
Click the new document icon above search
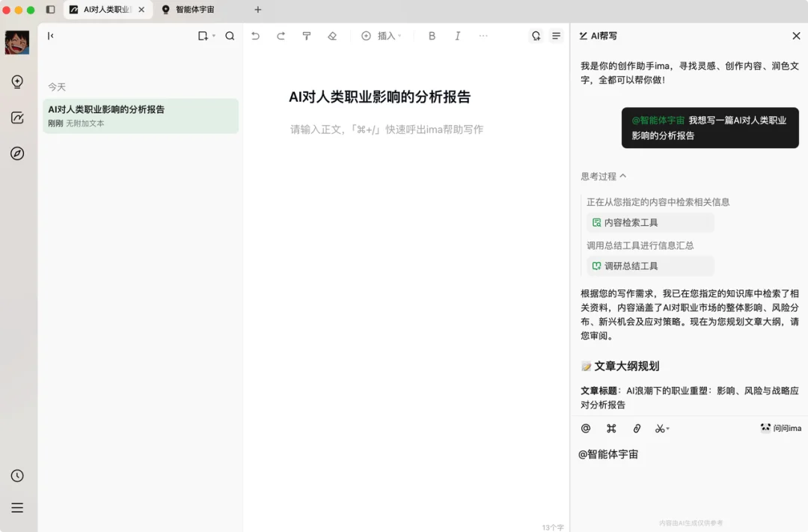203,35
